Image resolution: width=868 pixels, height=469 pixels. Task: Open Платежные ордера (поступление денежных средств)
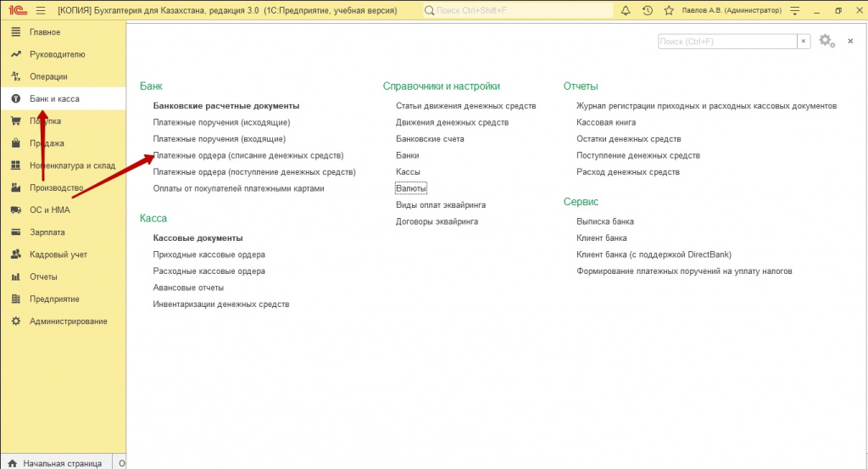coord(254,172)
